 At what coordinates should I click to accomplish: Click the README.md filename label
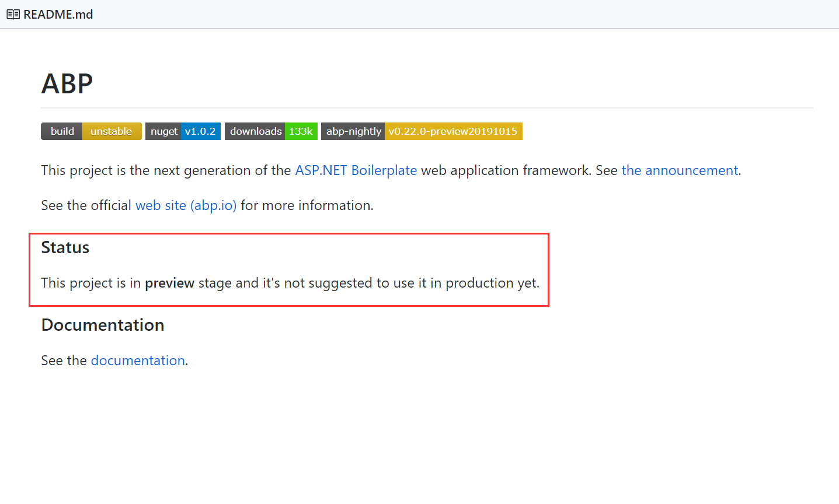click(x=57, y=14)
